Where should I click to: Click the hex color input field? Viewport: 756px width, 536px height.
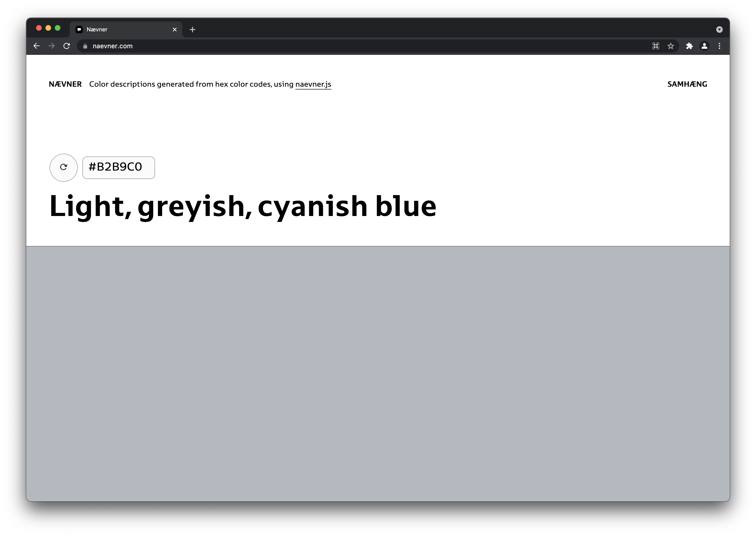pyautogui.click(x=119, y=168)
